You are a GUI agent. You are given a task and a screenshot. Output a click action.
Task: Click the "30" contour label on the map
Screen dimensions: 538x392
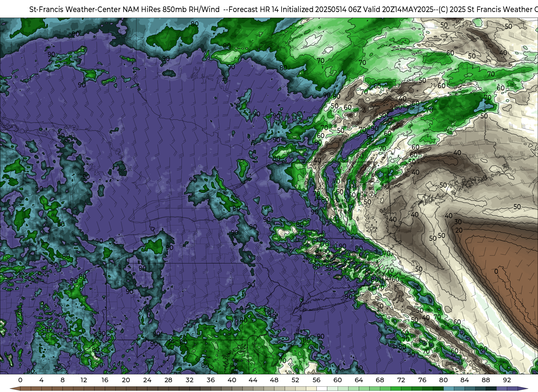tap(458, 222)
